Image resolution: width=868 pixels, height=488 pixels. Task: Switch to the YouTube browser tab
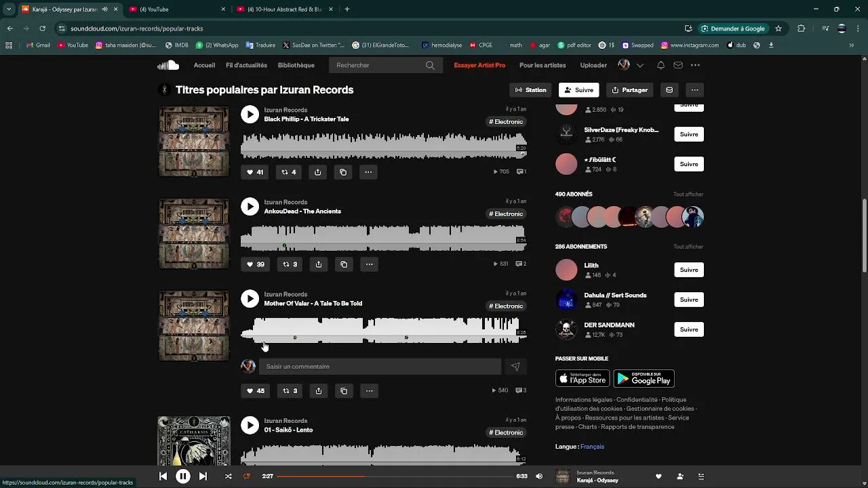click(x=176, y=9)
